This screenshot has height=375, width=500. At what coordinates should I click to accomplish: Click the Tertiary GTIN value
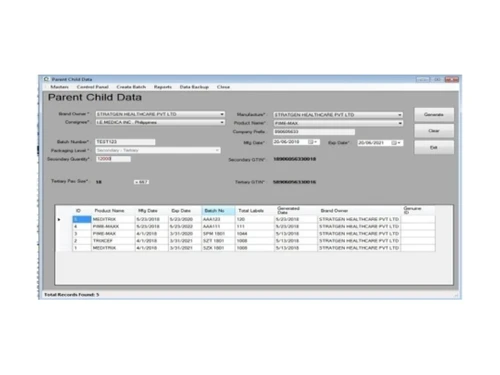coord(295,182)
